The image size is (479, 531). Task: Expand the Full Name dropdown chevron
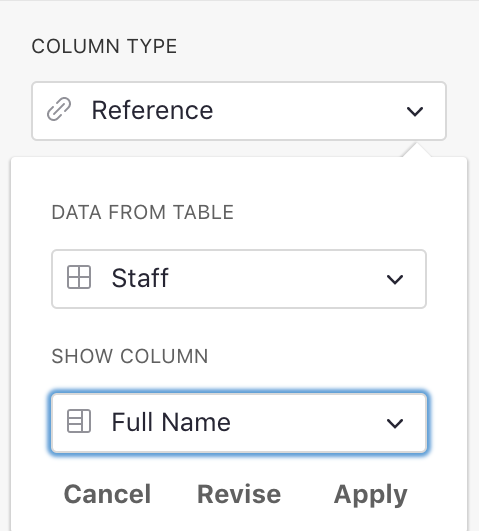(395, 423)
